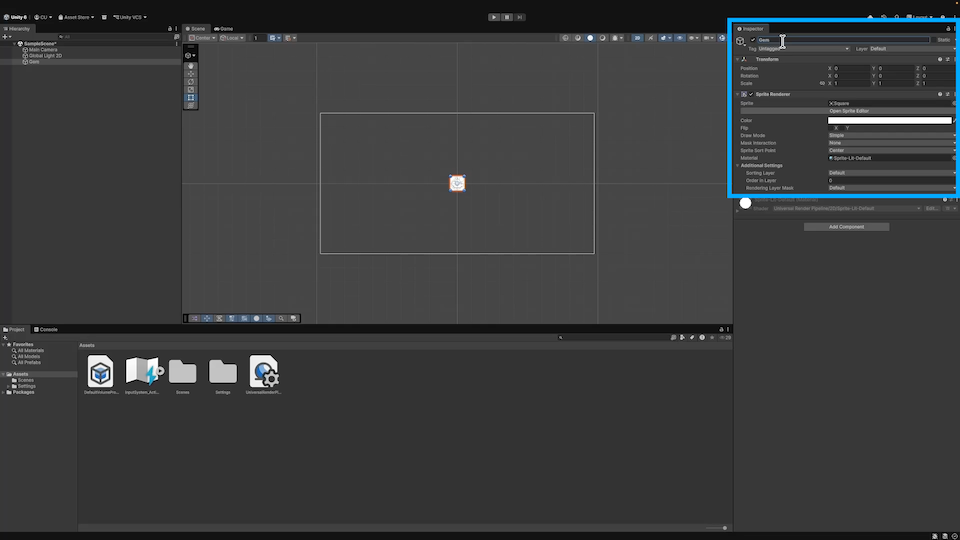
Task: Toggle scene lighting button
Action: coord(650,38)
